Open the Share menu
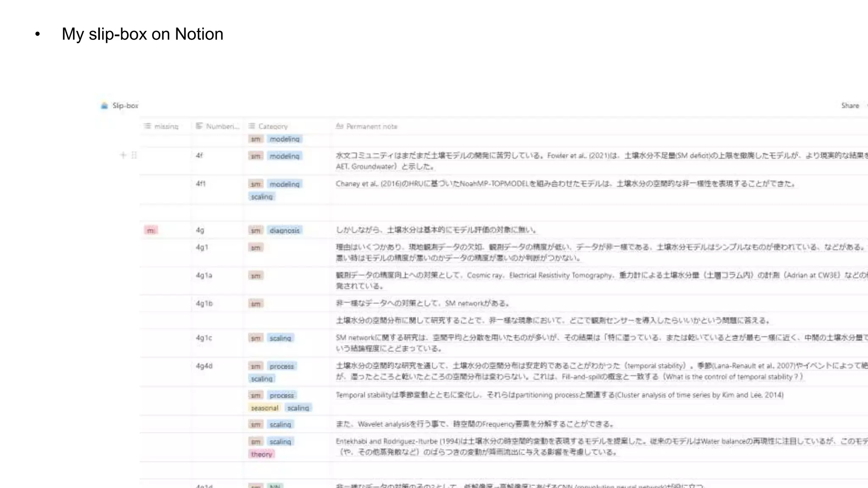868x488 pixels. coord(850,105)
